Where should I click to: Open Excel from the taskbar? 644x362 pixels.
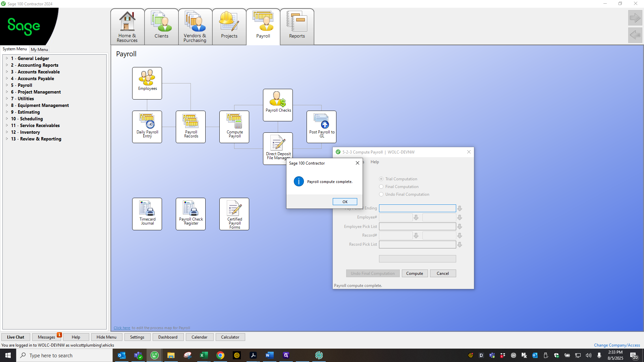204,355
